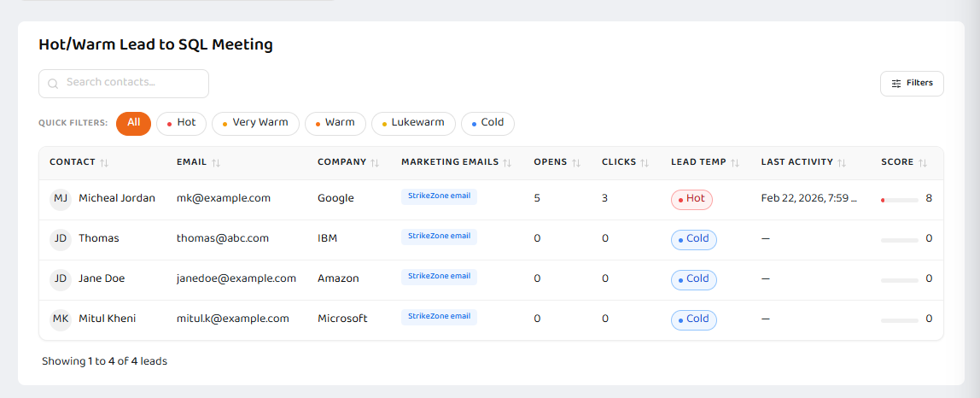
Task: Click the Showing 1 to 4 leads text
Action: pyautogui.click(x=104, y=361)
